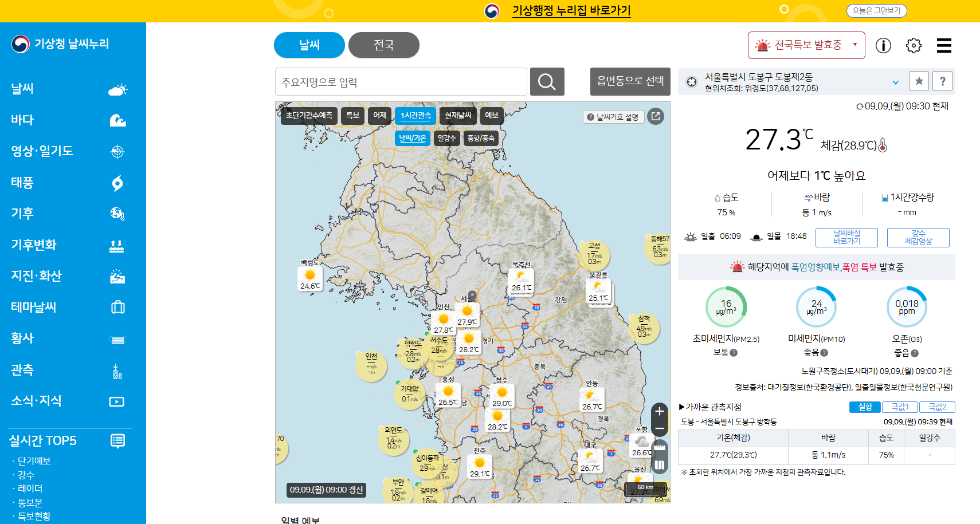The height and width of the screenshot is (524, 980).
Task: Expand the location selector chevron
Action: pos(896,82)
